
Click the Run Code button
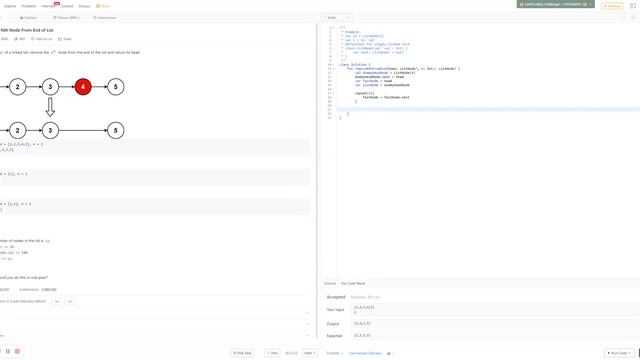click(x=620, y=353)
